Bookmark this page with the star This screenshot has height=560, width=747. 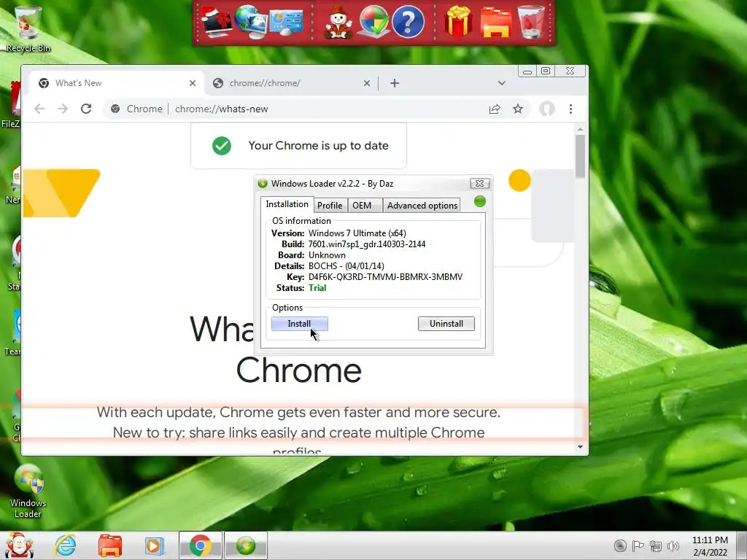coord(518,109)
